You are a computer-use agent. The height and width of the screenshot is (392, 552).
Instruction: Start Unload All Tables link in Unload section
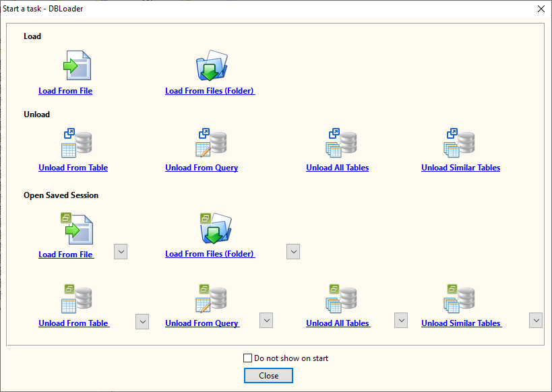pyautogui.click(x=338, y=168)
